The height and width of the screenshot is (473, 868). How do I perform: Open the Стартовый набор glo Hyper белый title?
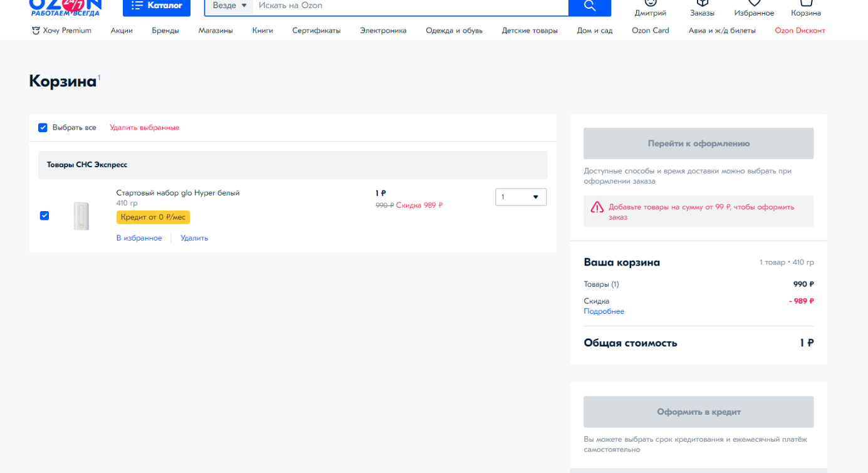(178, 193)
